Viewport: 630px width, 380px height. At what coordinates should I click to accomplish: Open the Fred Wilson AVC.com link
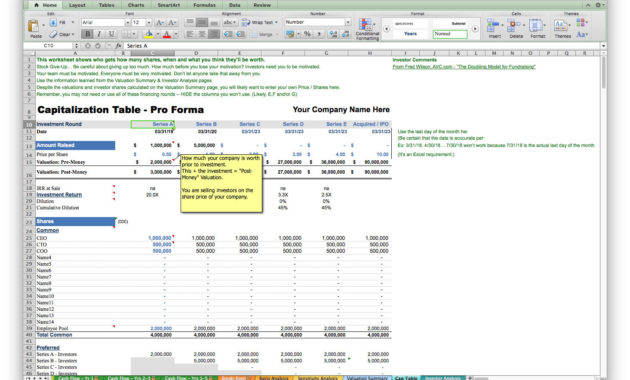coord(464,67)
